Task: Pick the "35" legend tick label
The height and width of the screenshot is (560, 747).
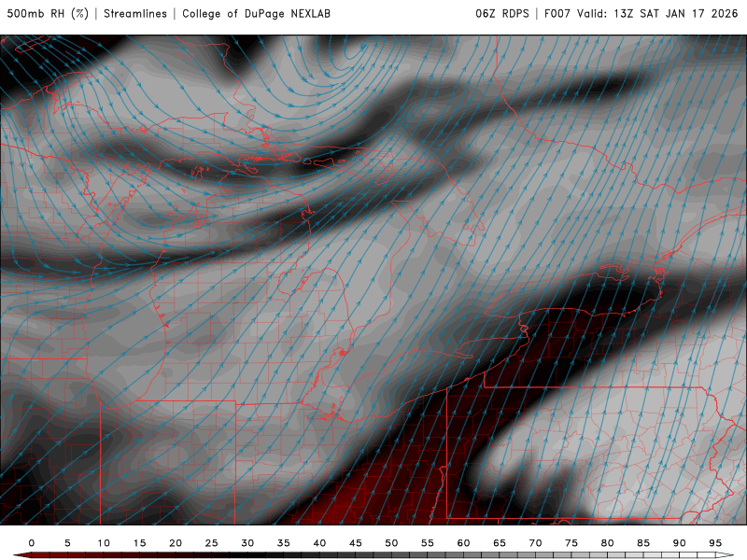Action: [284, 543]
